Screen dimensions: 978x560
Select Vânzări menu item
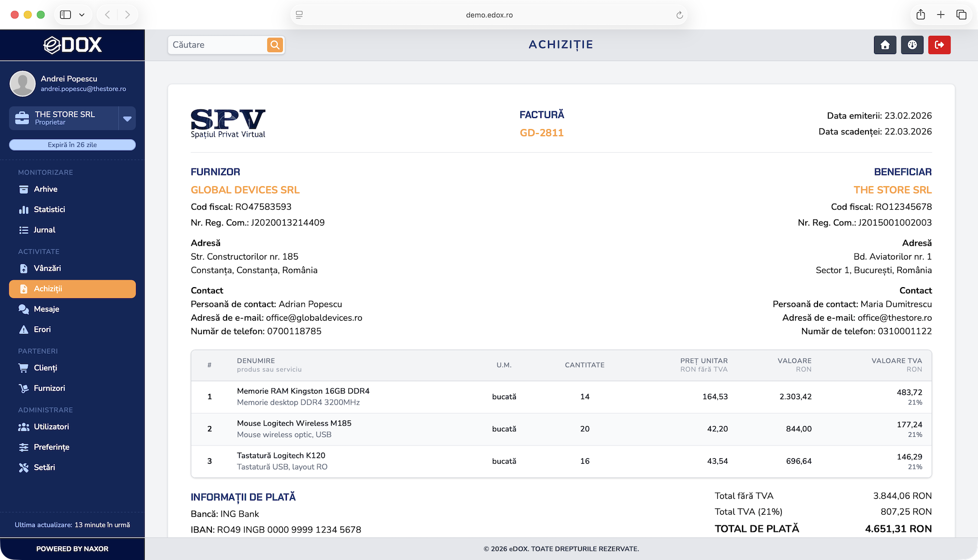[47, 268]
